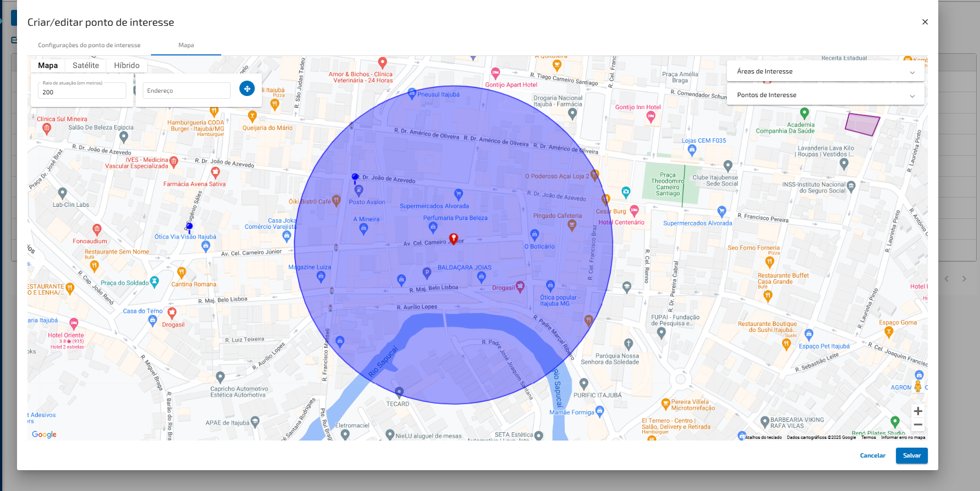
Task: Click the Fonoaudium medical pin
Action: pos(97,229)
